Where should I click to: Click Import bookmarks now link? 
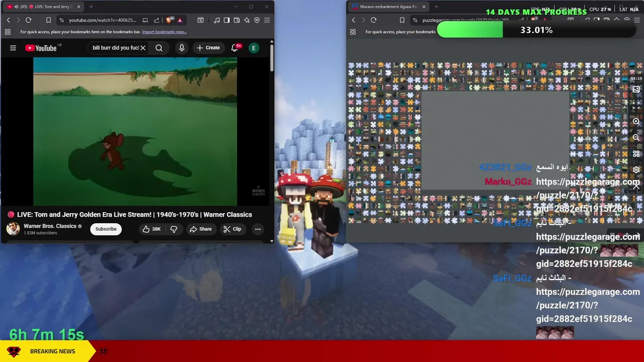tap(164, 32)
